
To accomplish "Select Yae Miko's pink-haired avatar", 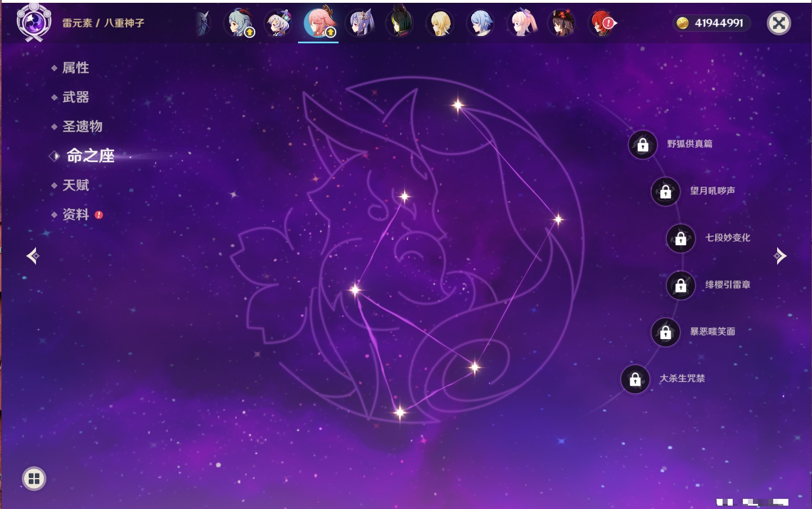I will point(319,23).
